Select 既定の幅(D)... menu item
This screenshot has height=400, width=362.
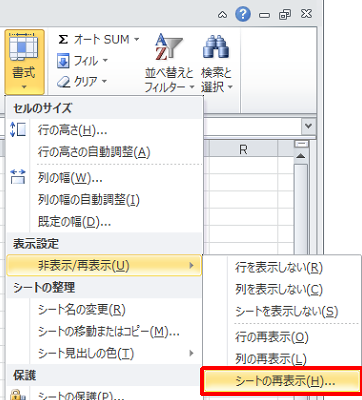104,222
